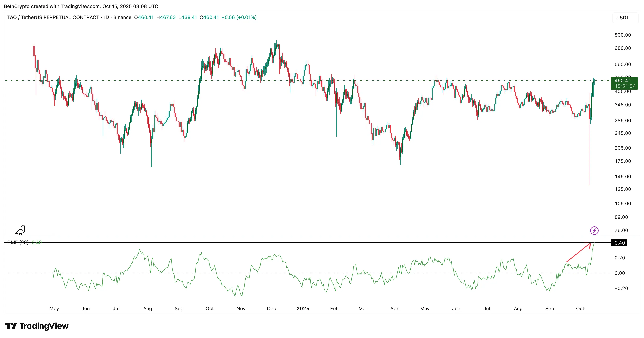Toggle visibility of the CMF (20) indicator
The width and height of the screenshot is (644, 338).
click(x=18, y=242)
